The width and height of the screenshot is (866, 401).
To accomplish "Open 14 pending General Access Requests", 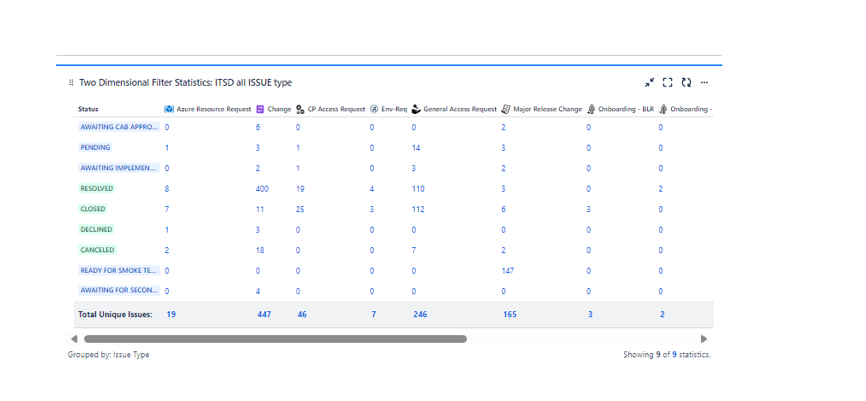I will 416,148.
